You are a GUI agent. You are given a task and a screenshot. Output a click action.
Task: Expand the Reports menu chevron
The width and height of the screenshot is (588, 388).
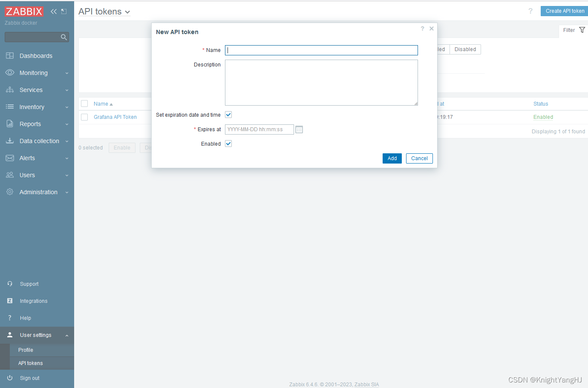(x=67, y=124)
